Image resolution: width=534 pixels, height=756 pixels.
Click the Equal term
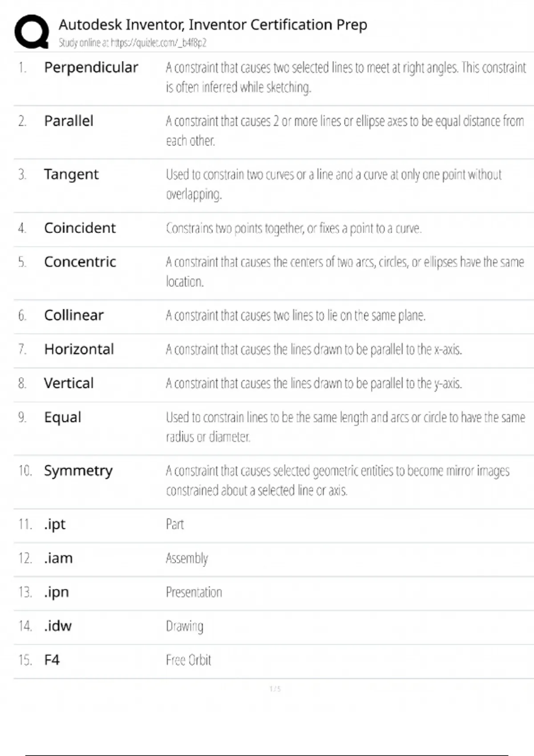tap(63, 417)
